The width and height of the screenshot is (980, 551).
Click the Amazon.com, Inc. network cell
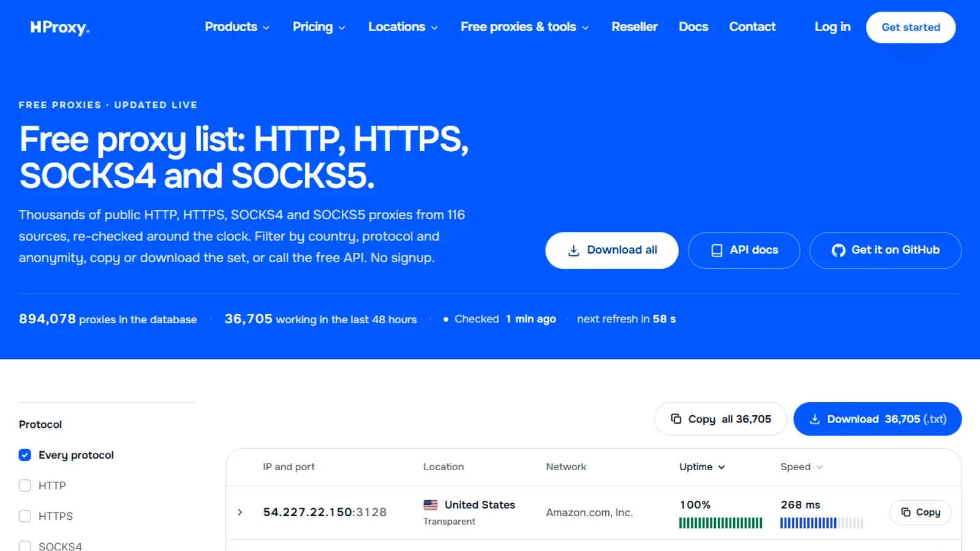tap(589, 513)
